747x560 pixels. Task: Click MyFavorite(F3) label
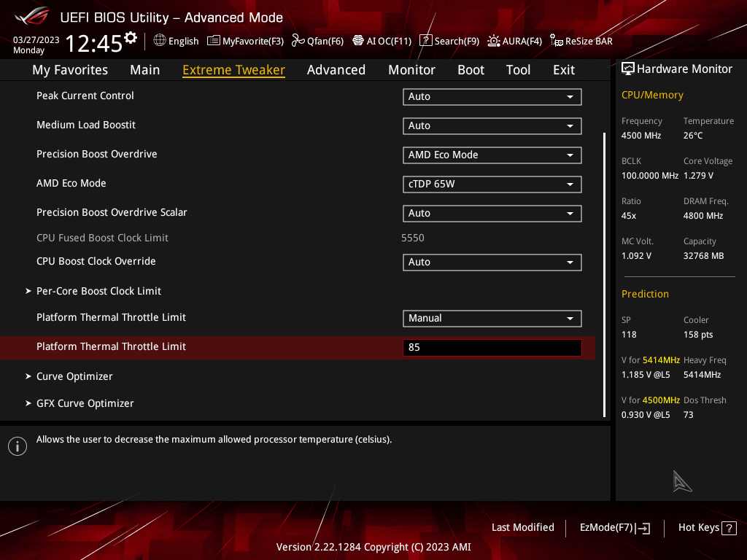(253, 41)
